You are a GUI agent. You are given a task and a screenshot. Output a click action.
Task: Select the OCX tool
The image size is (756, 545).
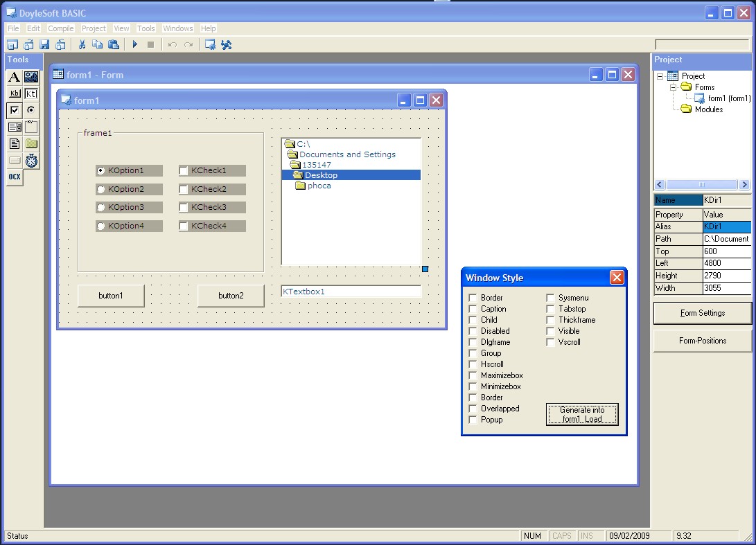click(15, 177)
